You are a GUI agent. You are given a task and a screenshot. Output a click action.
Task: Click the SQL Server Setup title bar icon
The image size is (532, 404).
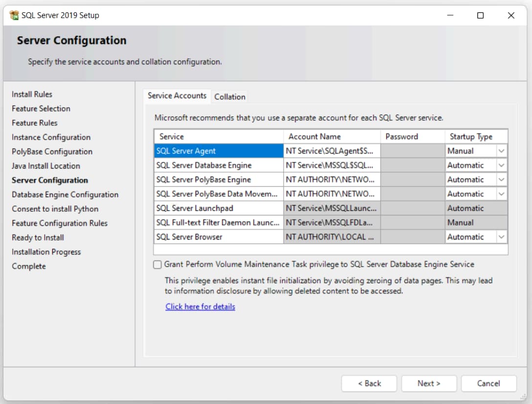coord(14,15)
